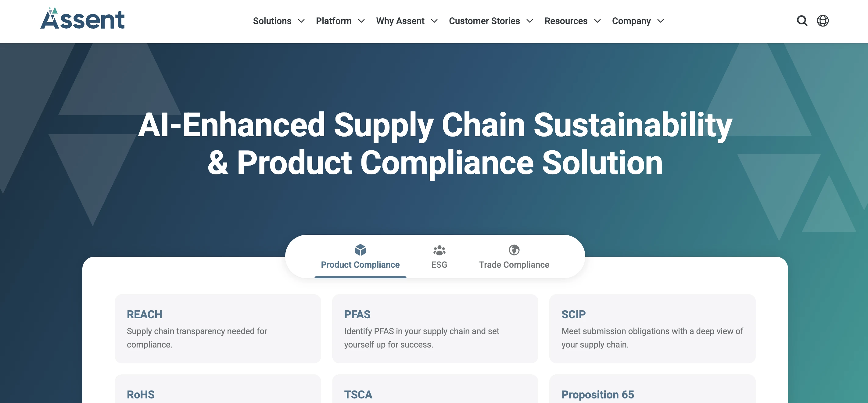Open the Why Assent menu
The width and height of the screenshot is (868, 403).
pyautogui.click(x=400, y=21)
